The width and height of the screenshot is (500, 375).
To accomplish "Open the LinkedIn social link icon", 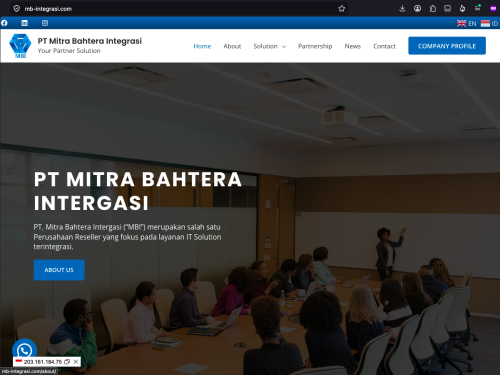I will [24, 23].
